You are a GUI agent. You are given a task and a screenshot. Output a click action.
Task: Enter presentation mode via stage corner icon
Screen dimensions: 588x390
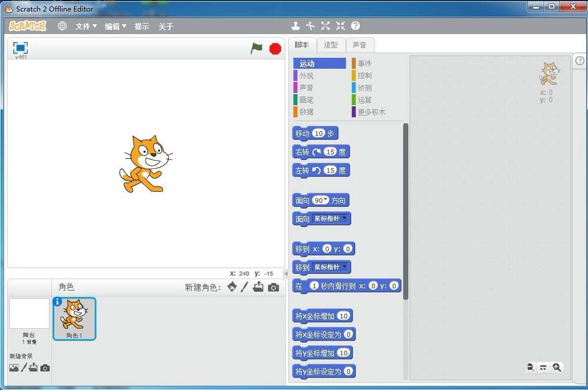point(19,48)
